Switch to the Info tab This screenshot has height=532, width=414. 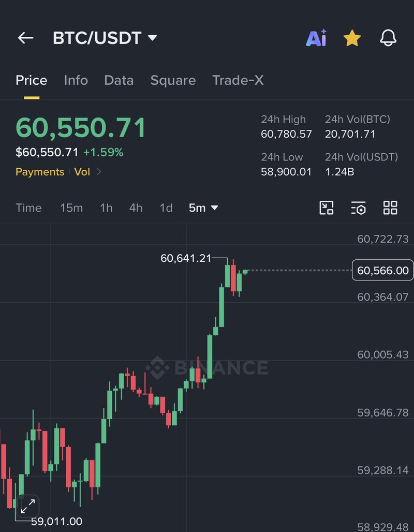[x=76, y=80]
